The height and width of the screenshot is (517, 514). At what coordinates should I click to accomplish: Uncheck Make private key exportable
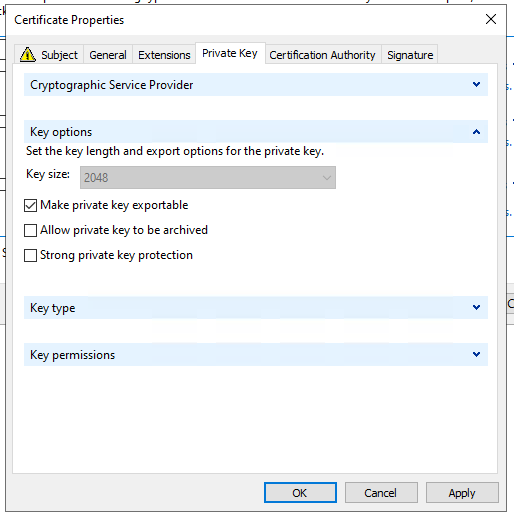pos(30,205)
